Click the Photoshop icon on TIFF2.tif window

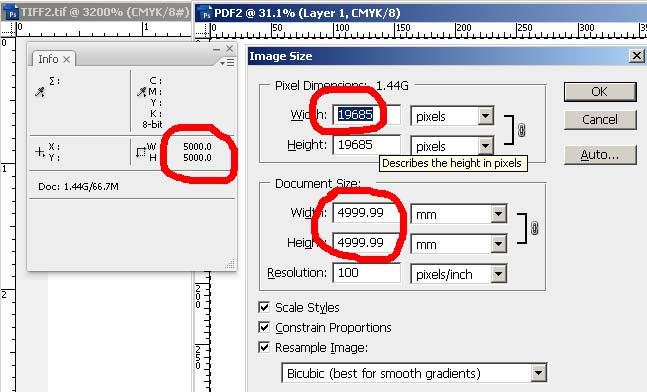12,13
